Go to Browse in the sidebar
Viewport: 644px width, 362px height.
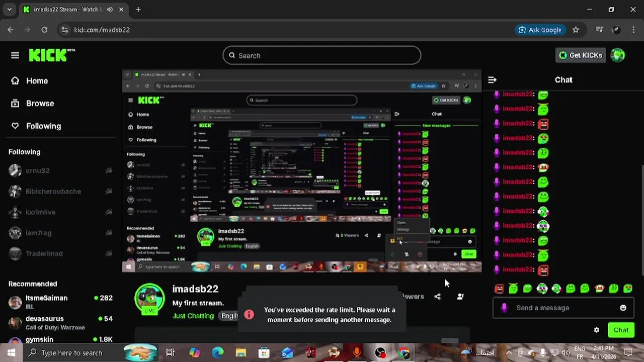point(33,104)
